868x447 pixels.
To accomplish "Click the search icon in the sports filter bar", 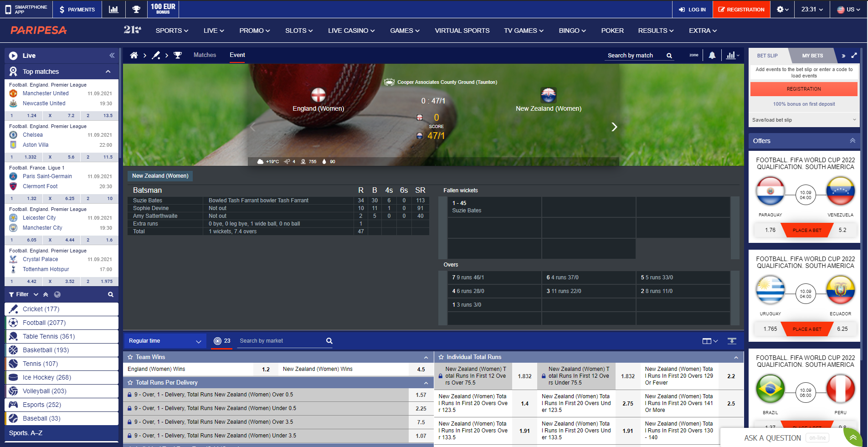I will (110, 294).
